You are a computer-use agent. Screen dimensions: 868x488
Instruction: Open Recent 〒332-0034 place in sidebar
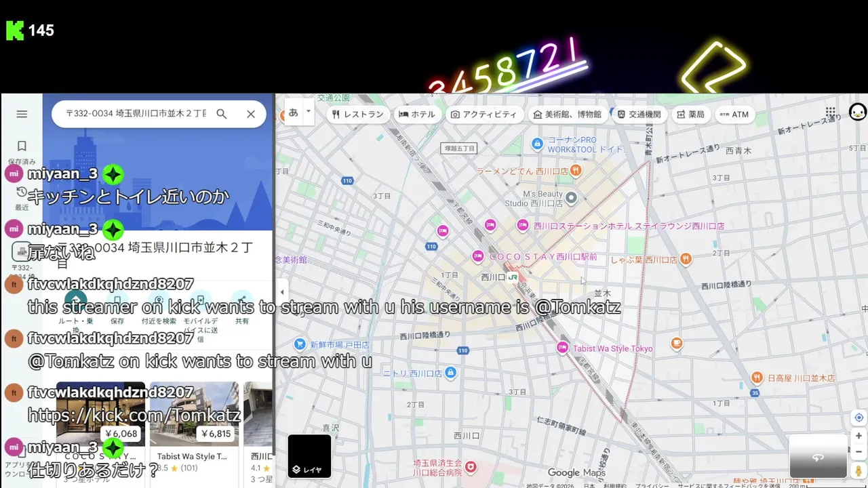click(22, 261)
